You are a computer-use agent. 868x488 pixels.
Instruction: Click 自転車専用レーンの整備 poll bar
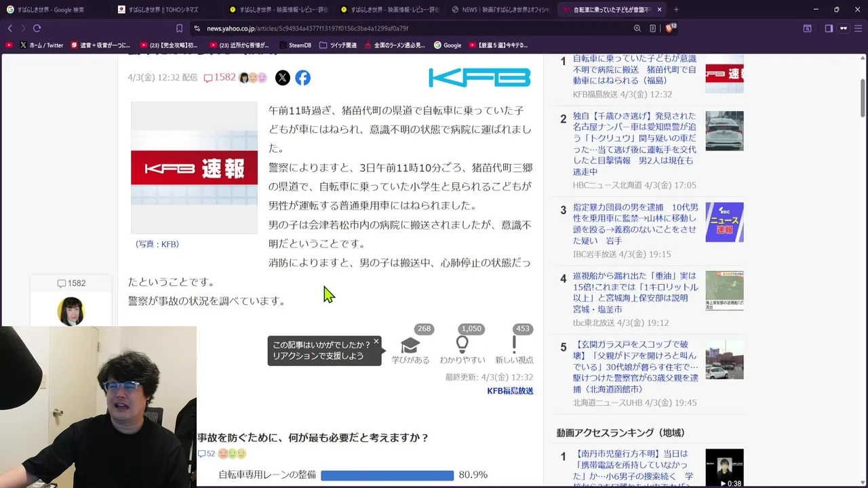[x=387, y=476]
